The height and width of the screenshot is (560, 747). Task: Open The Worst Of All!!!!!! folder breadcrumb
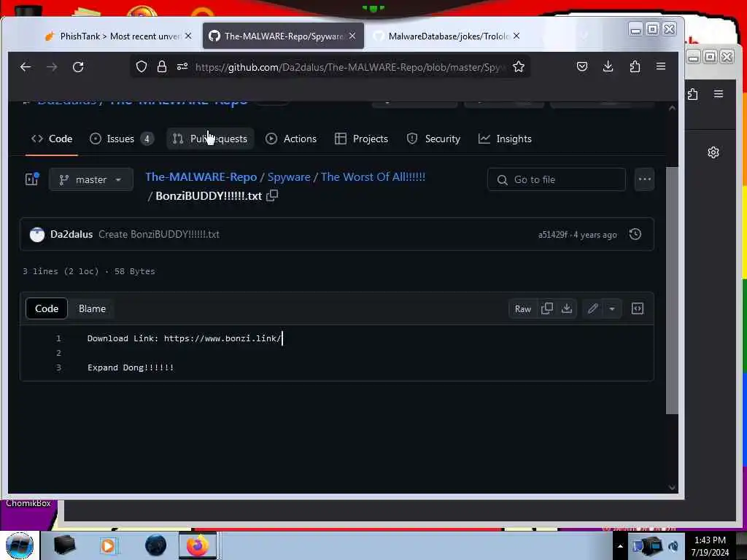[373, 177]
